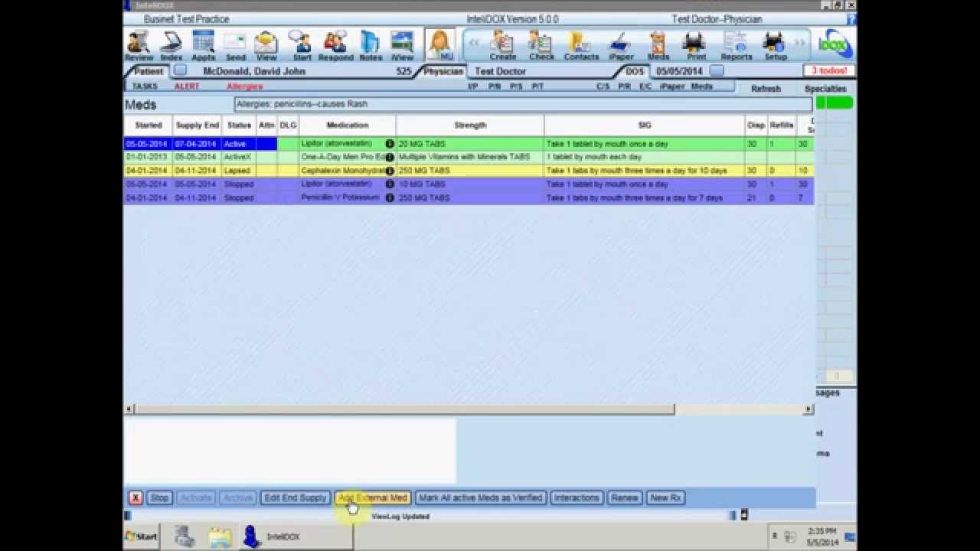Click the Start toolbar icon
Image resolution: width=980 pixels, height=551 pixels.
coord(302,45)
